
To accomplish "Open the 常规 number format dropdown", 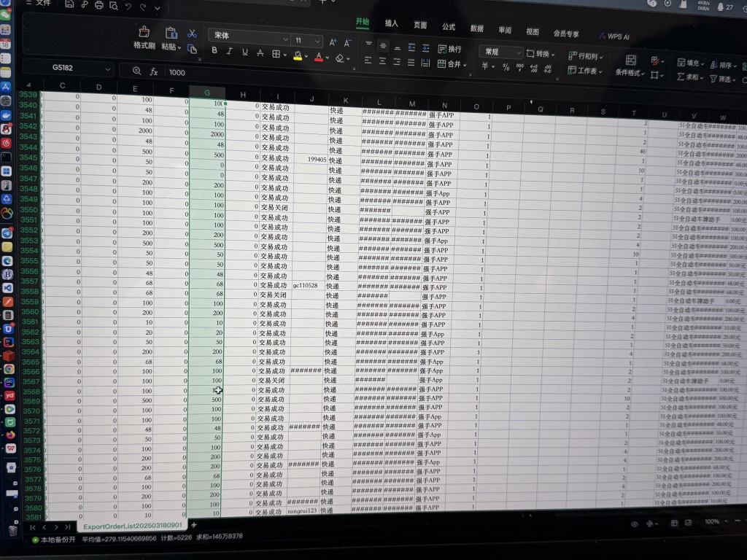I will pyautogui.click(x=519, y=53).
